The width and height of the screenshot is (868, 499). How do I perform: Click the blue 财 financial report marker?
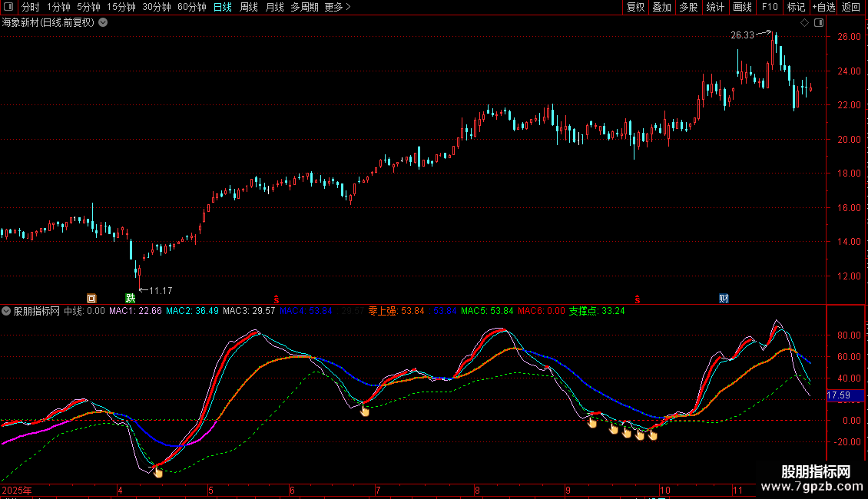724,298
